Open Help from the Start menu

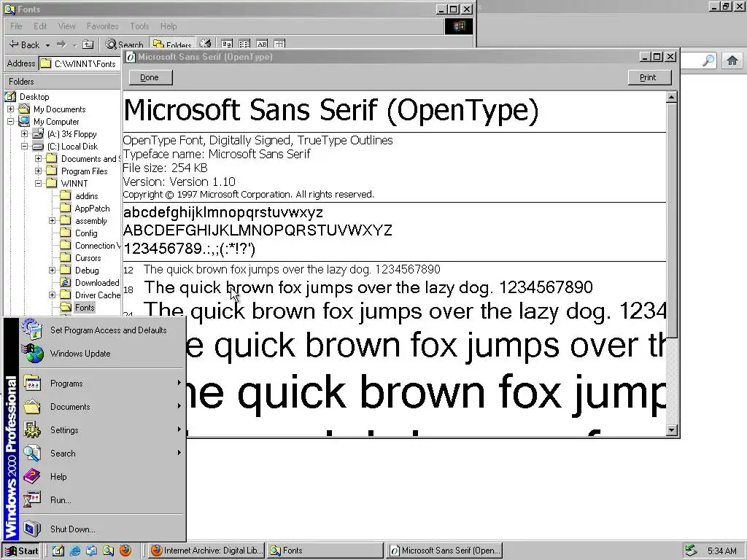tap(102, 477)
